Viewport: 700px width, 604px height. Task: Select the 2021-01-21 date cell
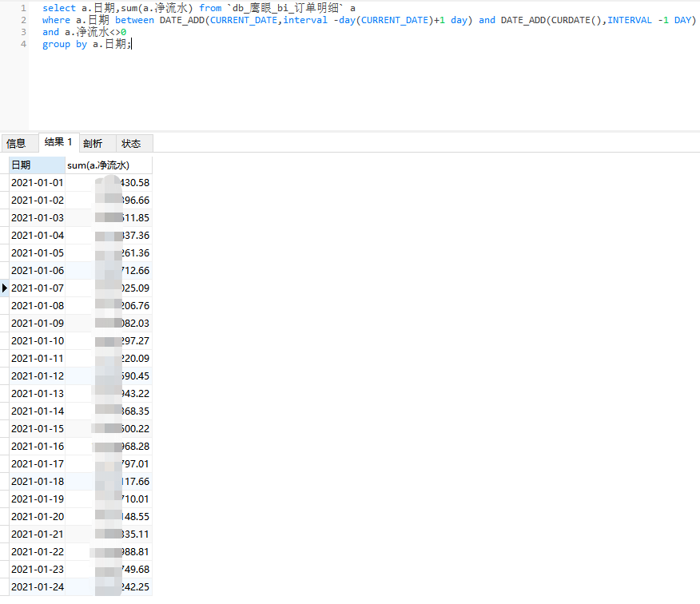pyautogui.click(x=37, y=534)
